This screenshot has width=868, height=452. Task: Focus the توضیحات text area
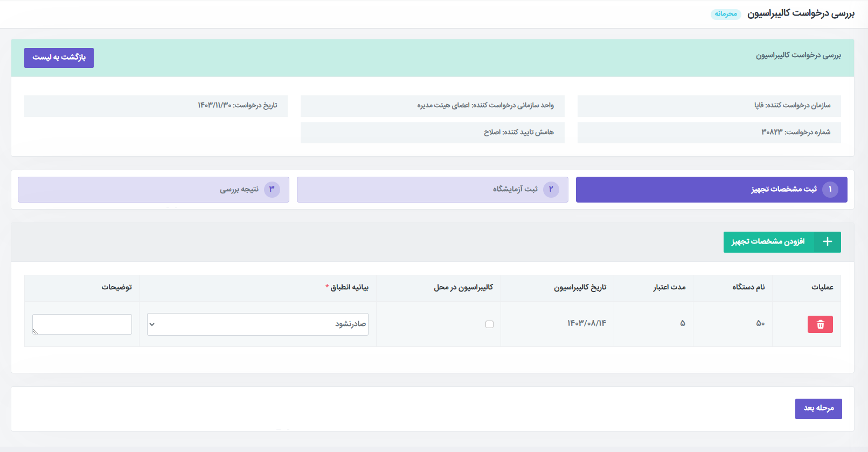pos(82,324)
